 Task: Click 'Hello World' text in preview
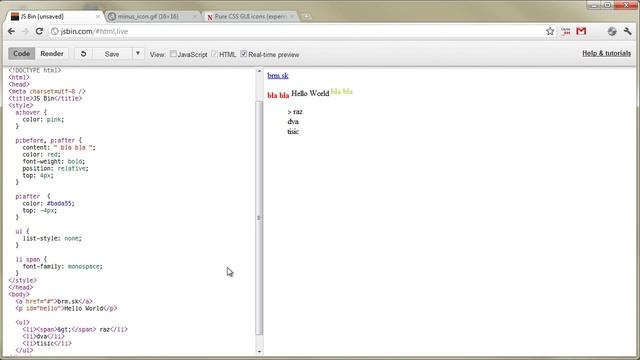310,93
